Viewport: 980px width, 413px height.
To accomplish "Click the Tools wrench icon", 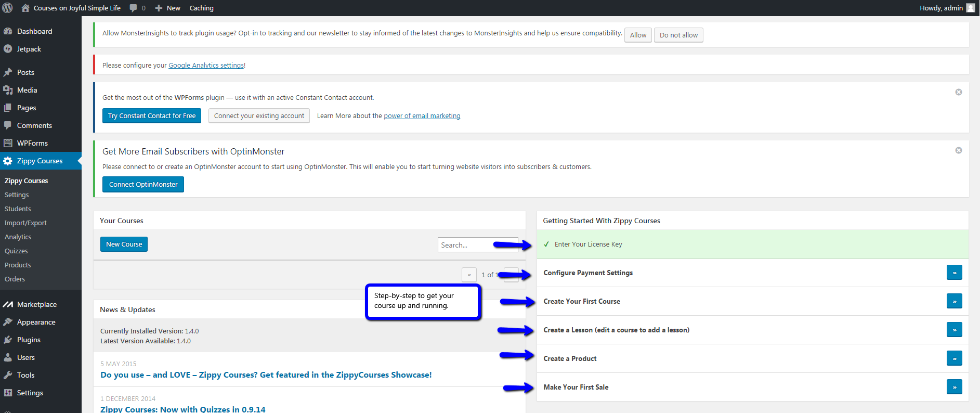I will tap(8, 375).
